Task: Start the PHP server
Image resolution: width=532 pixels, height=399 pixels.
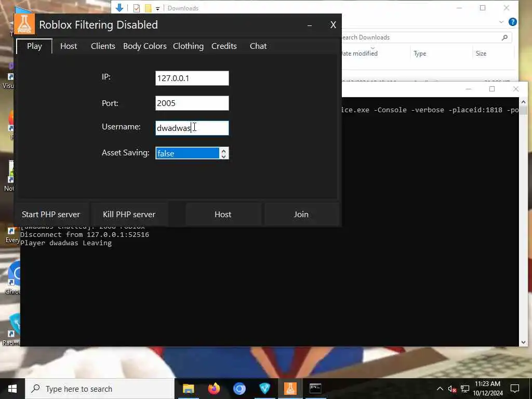Action: pos(51,215)
